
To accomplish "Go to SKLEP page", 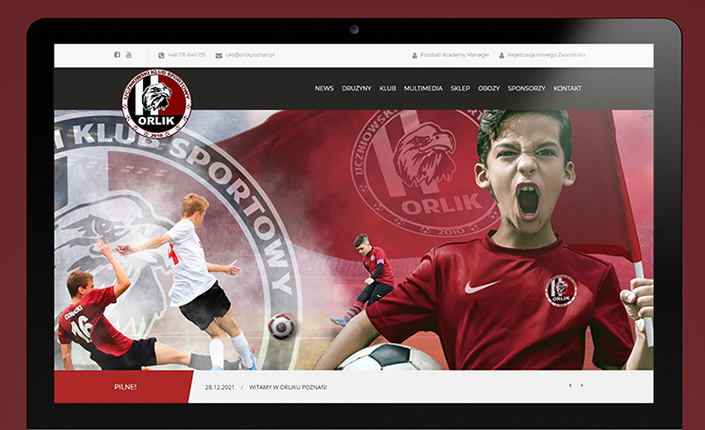I will pyautogui.click(x=460, y=88).
